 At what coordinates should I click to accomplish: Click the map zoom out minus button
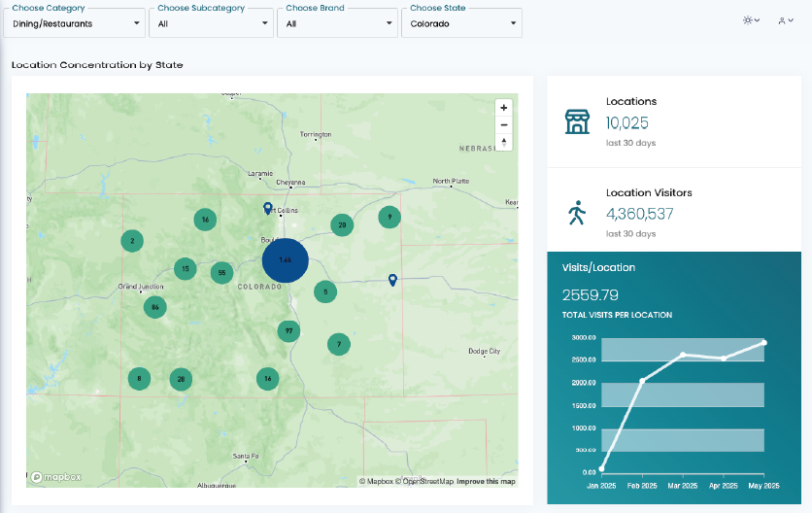(503, 125)
